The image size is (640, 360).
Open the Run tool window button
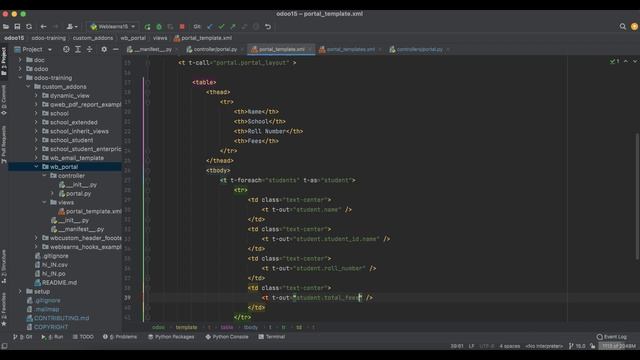coord(52,337)
